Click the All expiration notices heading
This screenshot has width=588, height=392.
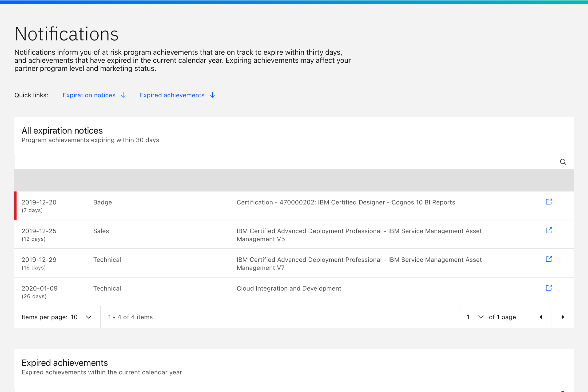(62, 131)
